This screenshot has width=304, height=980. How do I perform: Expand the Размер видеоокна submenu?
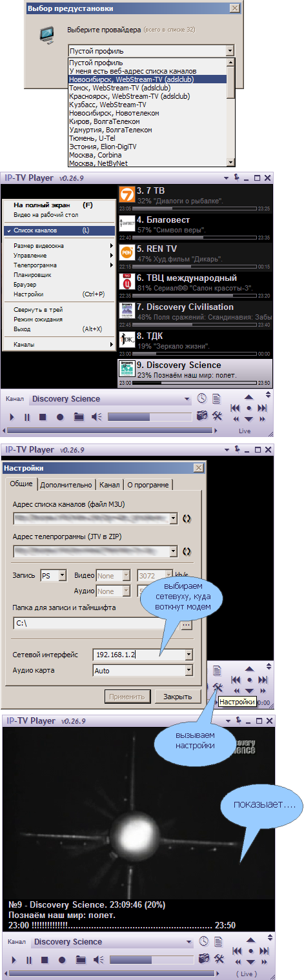tap(58, 246)
